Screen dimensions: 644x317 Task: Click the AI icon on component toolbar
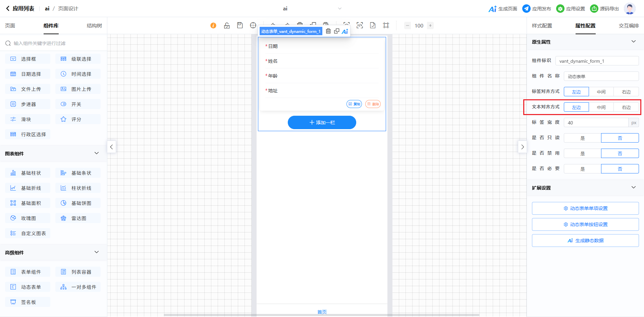(345, 31)
